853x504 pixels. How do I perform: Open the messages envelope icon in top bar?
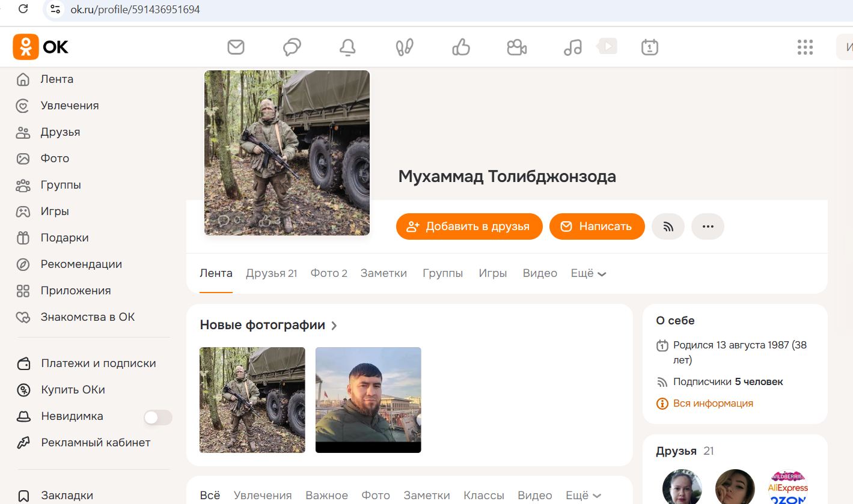[x=236, y=47]
